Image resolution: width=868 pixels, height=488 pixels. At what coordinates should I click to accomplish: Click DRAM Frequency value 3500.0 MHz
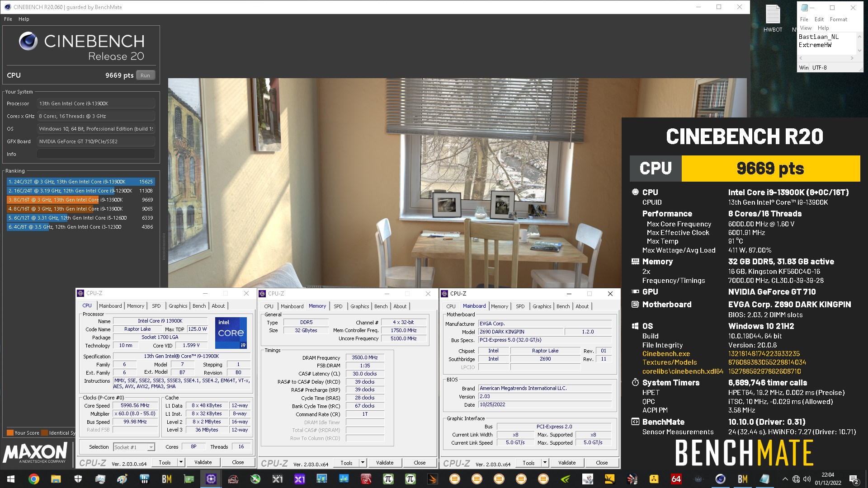(365, 357)
